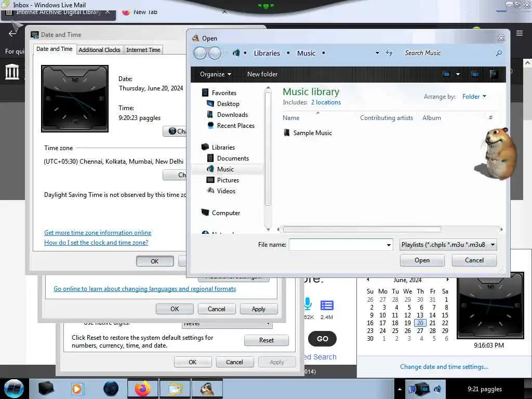The height and width of the screenshot is (399, 532).
Task: Click New folder in toolbar
Action: (262, 74)
